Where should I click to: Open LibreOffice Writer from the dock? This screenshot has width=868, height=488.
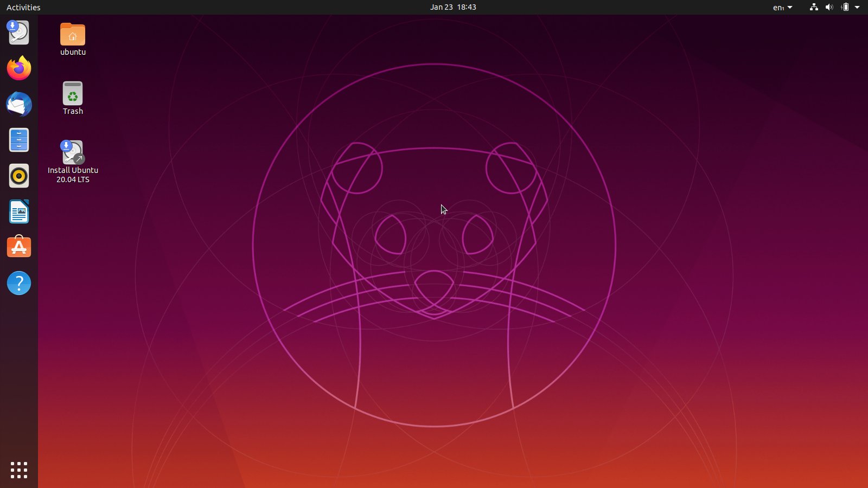coord(19,211)
